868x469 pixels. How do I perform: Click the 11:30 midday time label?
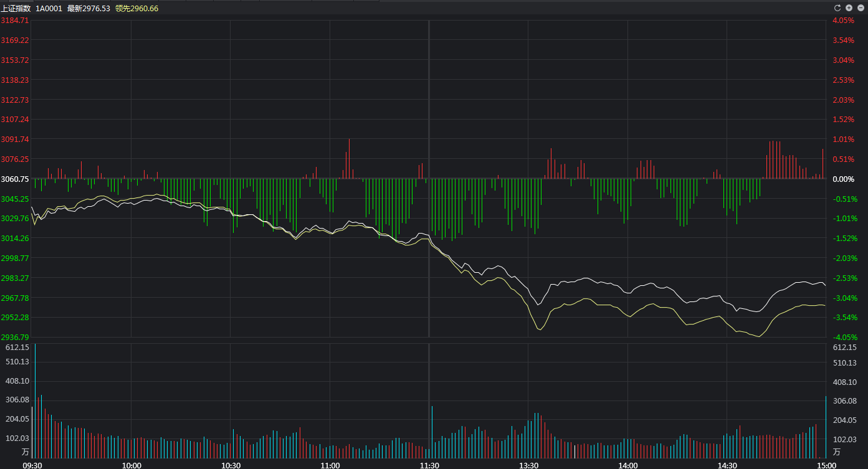[x=429, y=465]
